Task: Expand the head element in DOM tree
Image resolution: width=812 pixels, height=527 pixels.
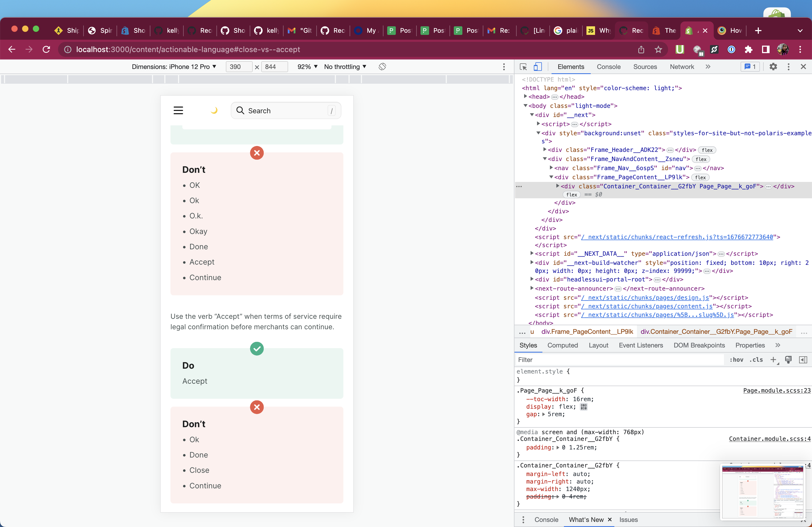Action: (x=525, y=97)
